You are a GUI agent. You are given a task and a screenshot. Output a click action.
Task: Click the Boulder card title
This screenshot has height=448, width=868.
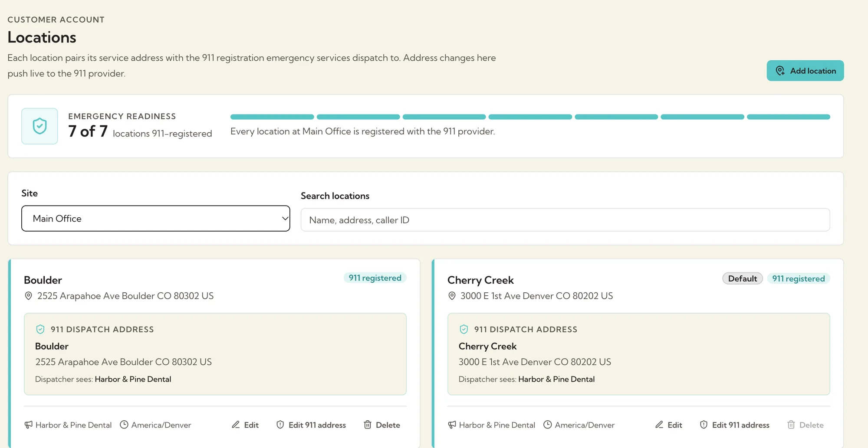43,280
